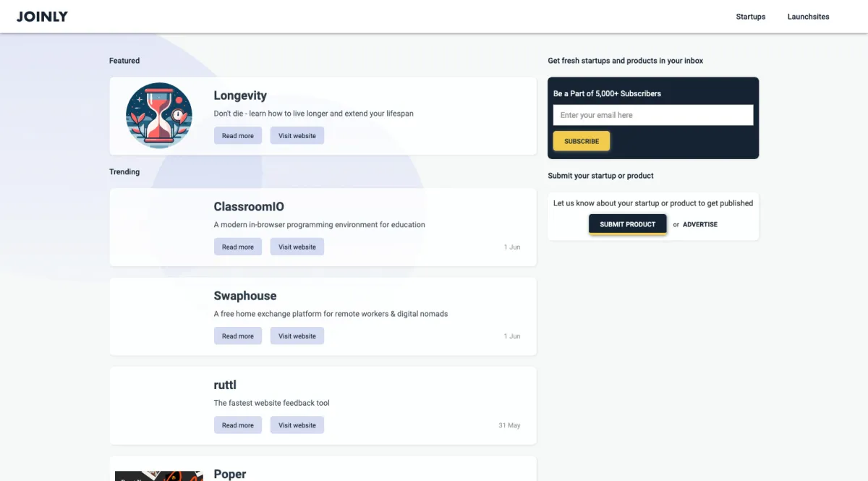The image size is (868, 481).
Task: Click Read more under Longevity
Action: tap(237, 136)
